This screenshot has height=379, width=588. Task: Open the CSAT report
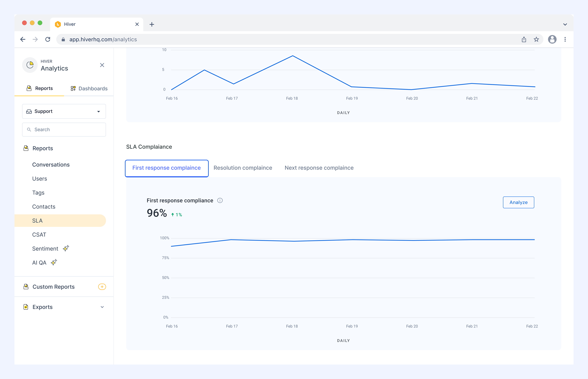point(39,234)
